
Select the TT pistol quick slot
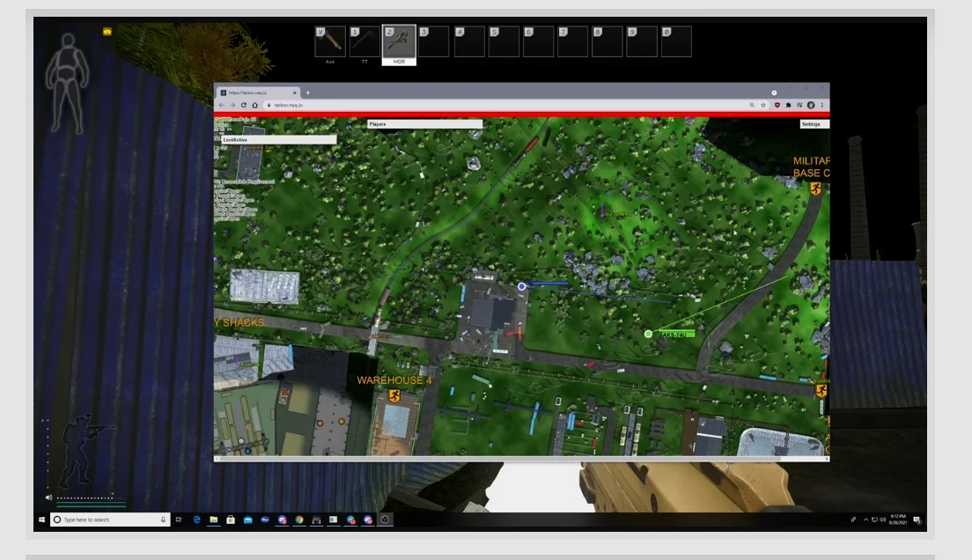tap(364, 42)
